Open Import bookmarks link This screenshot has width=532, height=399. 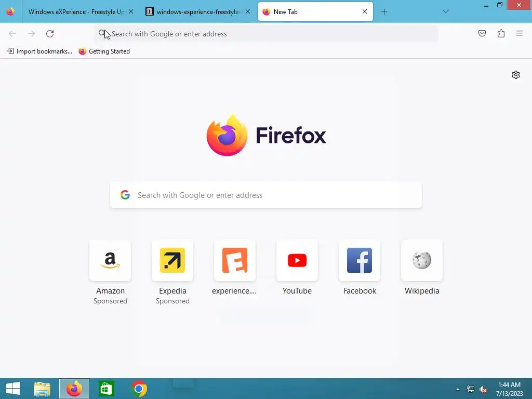coord(39,51)
